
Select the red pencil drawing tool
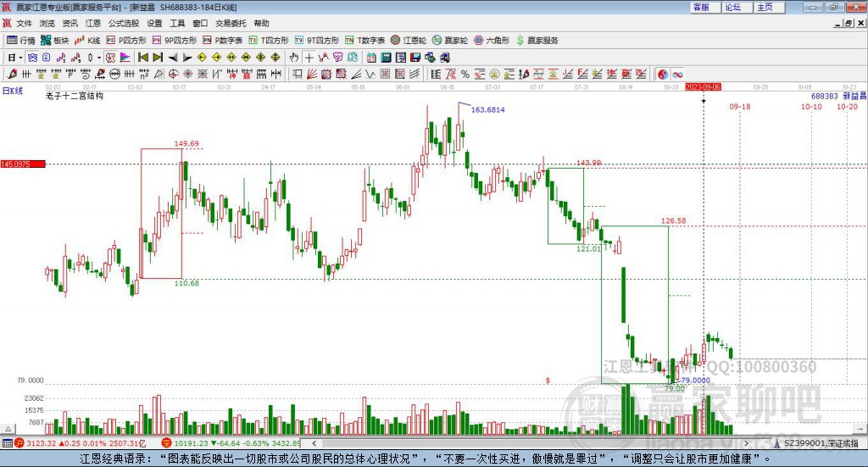click(x=12, y=74)
